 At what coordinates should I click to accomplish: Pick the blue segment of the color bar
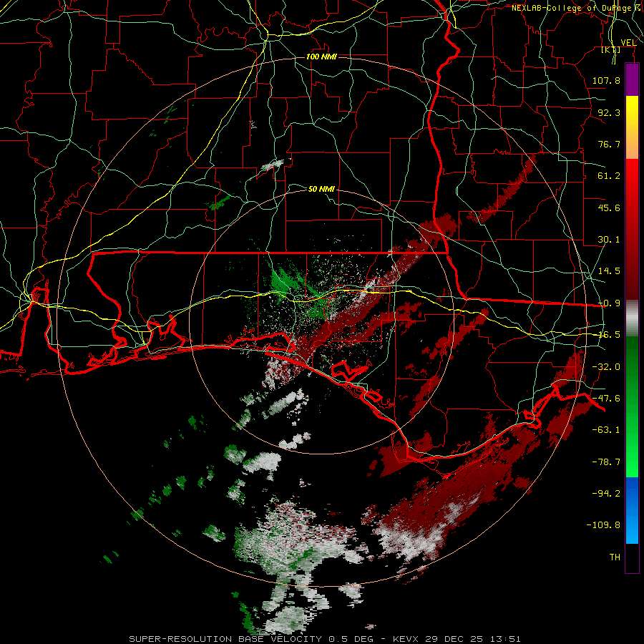[632, 510]
